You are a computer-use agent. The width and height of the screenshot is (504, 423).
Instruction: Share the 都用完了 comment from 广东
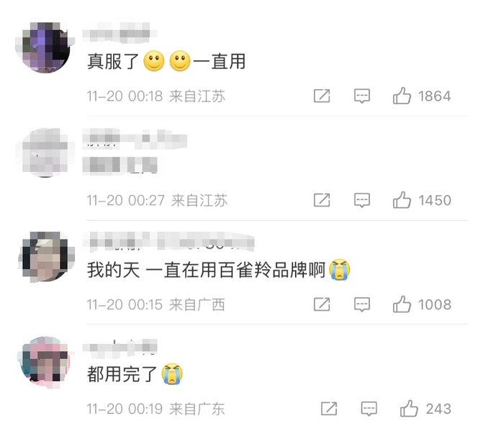329,409
